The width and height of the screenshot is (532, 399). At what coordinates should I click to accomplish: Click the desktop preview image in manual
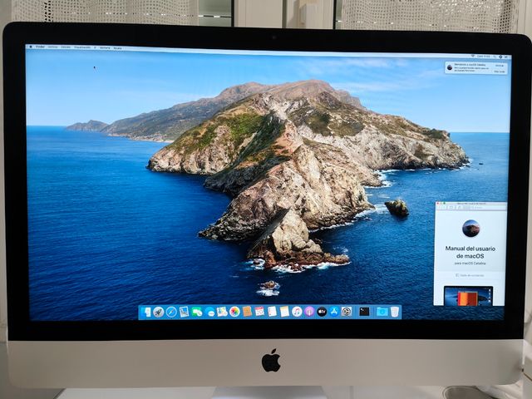[x=468, y=296]
